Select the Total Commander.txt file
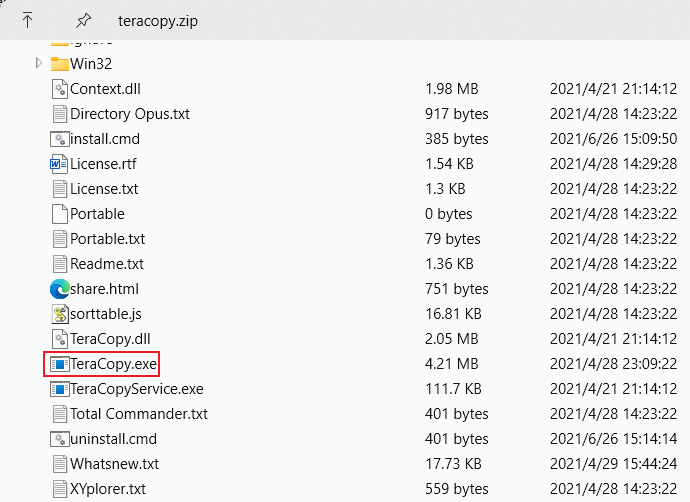This screenshot has height=502, width=690. (x=138, y=414)
